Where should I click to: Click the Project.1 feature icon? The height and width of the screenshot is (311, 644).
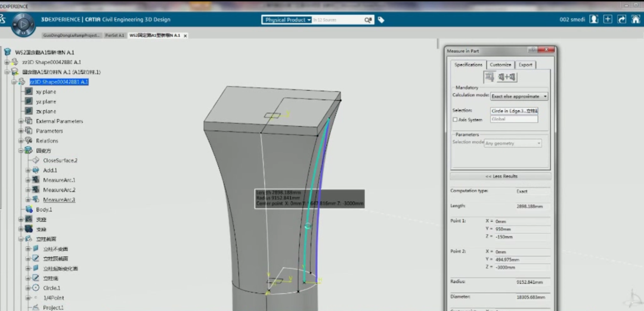(36, 307)
